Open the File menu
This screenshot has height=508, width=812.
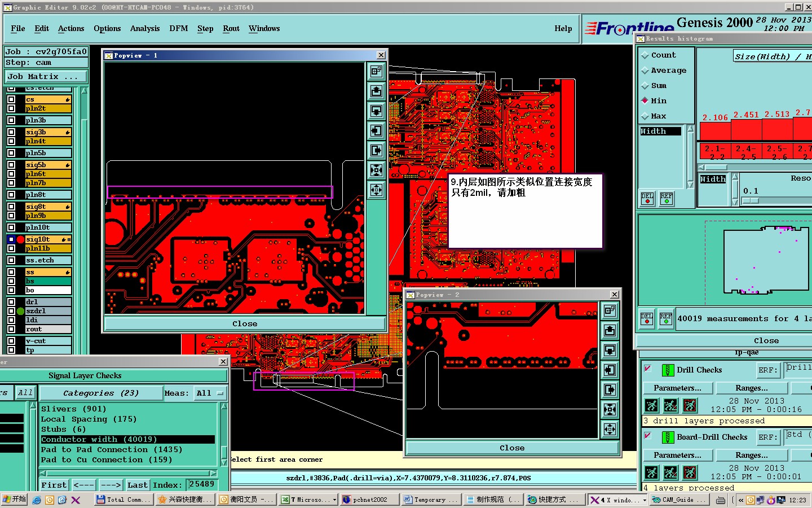[x=18, y=29]
